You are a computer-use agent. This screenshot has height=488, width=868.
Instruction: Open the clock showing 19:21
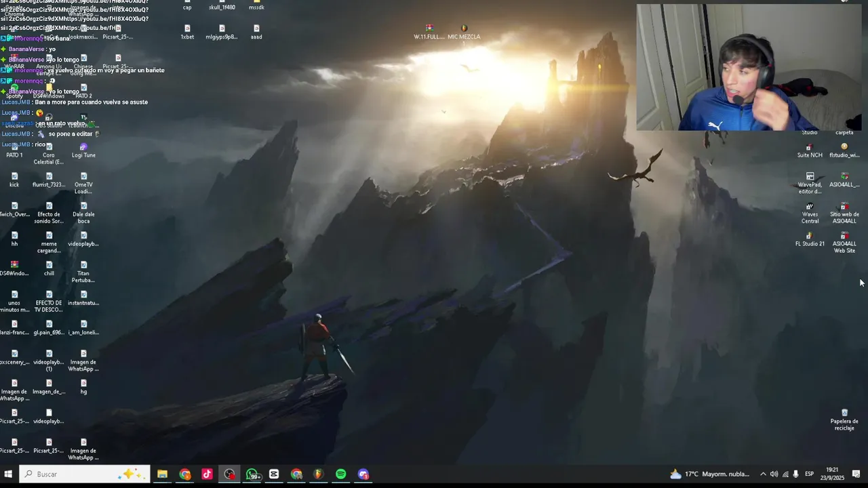pos(832,474)
